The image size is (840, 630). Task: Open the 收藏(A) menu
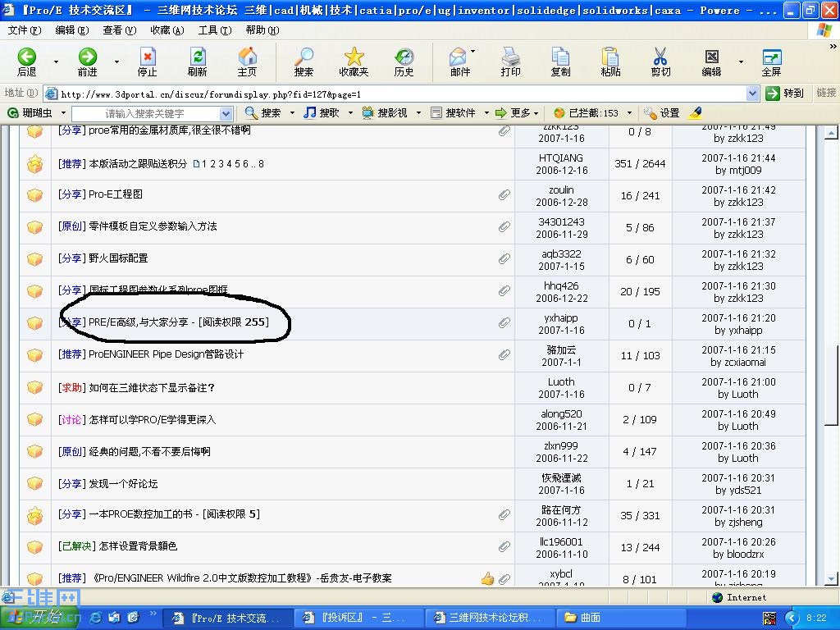coord(167,30)
